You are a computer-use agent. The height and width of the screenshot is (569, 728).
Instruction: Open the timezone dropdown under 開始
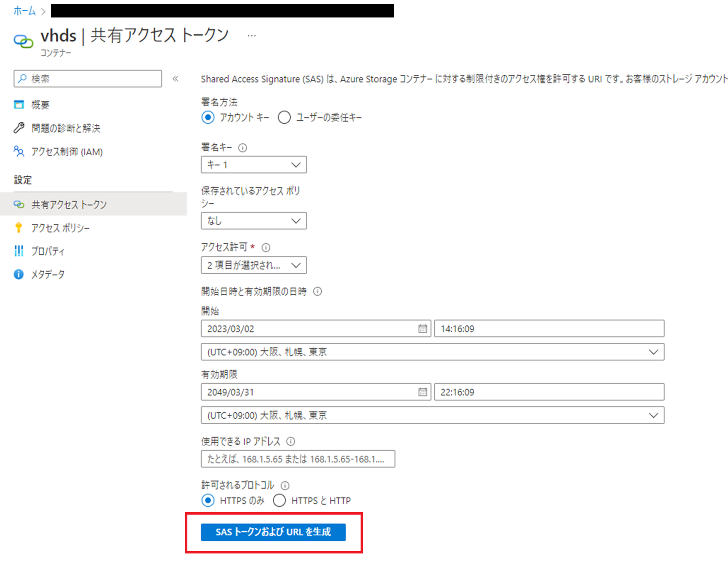point(432,352)
